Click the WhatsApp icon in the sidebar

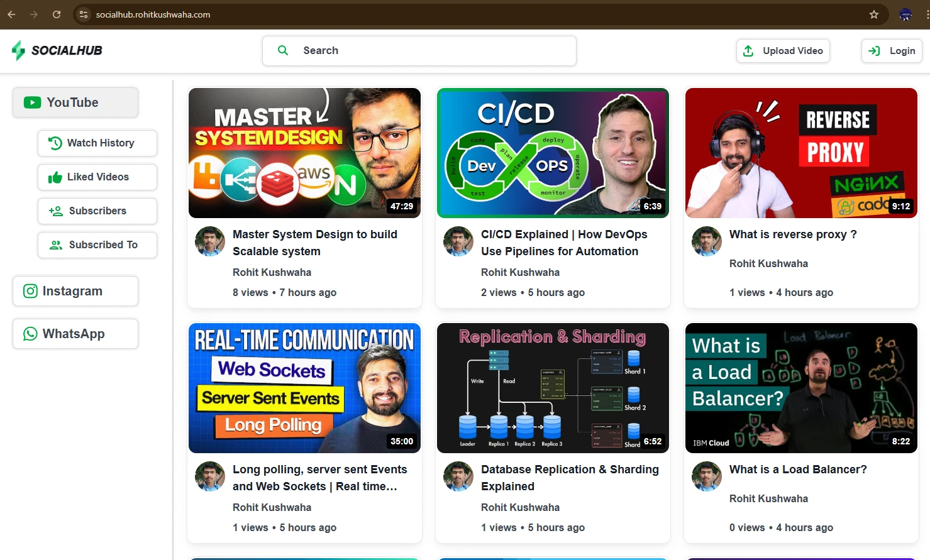(x=30, y=334)
